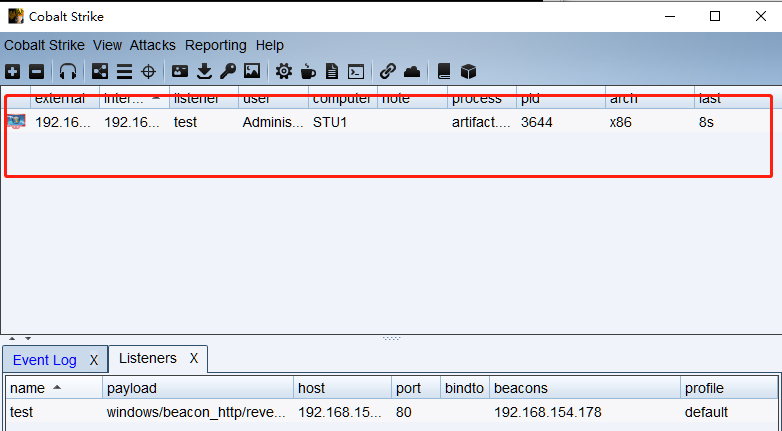Collapse top pane with up arrow
The width and height of the screenshot is (782, 431).
12,338
